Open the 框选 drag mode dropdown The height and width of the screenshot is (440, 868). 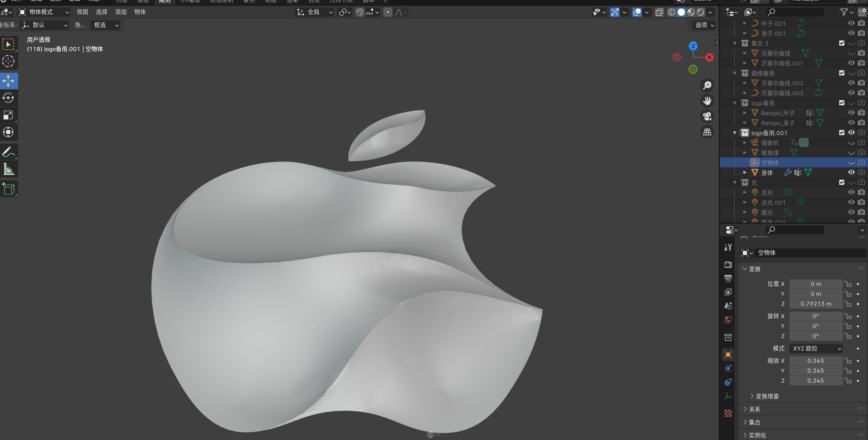pos(106,25)
